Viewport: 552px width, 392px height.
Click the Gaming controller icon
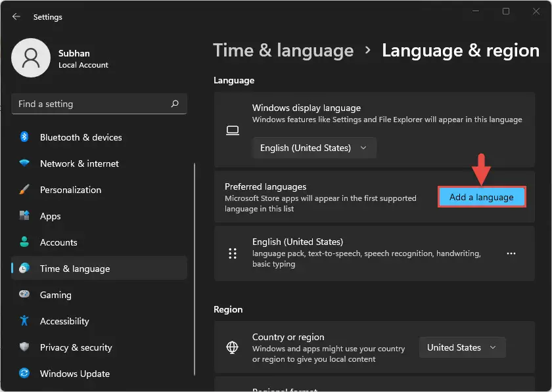pos(24,294)
